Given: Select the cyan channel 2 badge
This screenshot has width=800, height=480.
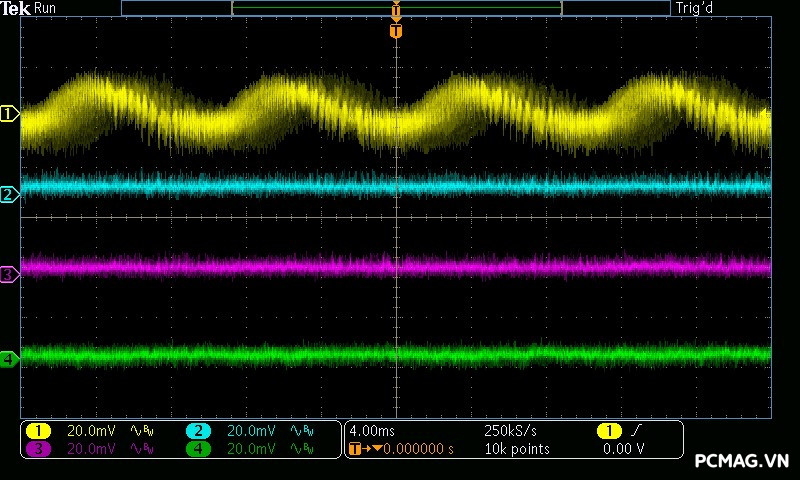Looking at the screenshot, I should [198, 431].
